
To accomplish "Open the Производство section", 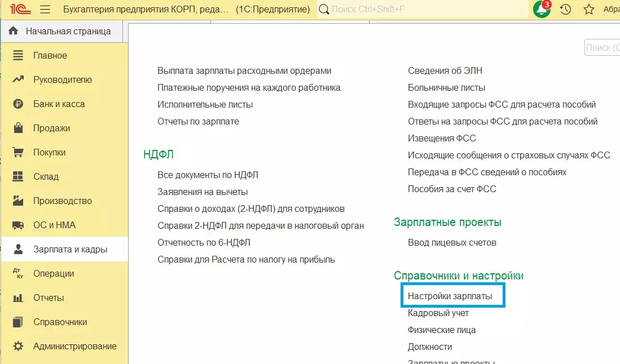I will pos(64,201).
